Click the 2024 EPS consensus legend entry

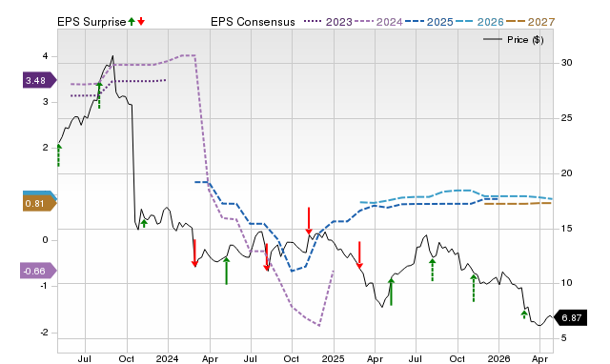pyautogui.click(x=378, y=22)
